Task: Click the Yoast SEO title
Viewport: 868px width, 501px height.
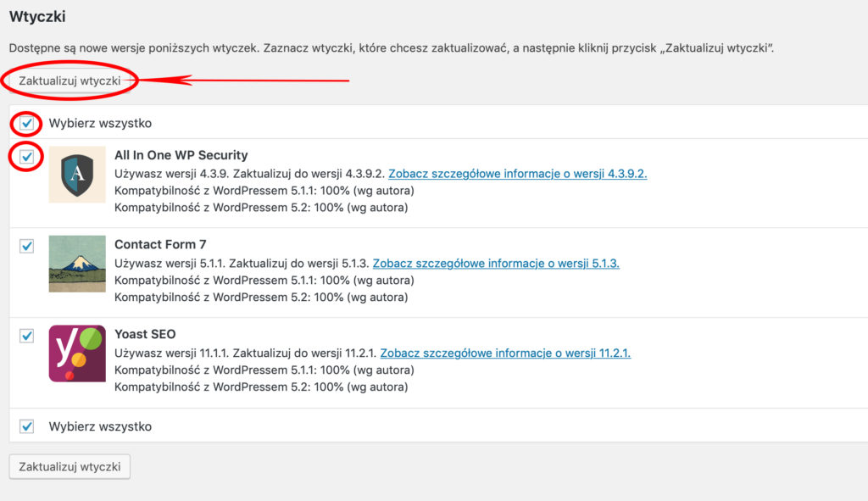Action: coord(145,334)
